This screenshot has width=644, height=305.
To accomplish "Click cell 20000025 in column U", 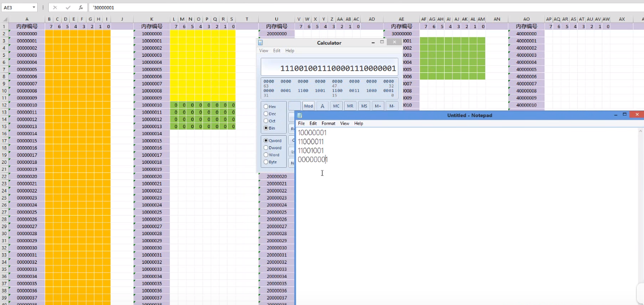I will click(x=277, y=212).
